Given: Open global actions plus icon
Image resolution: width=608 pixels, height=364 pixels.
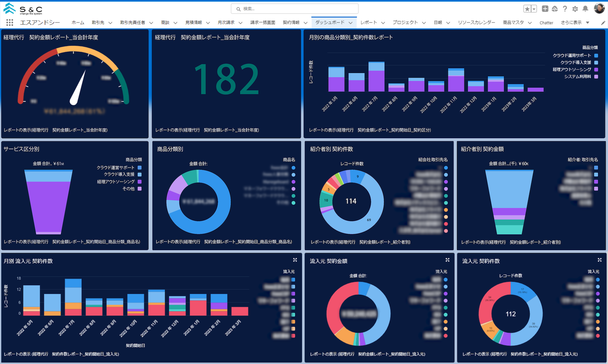Looking at the screenshot, I should coord(545,9).
